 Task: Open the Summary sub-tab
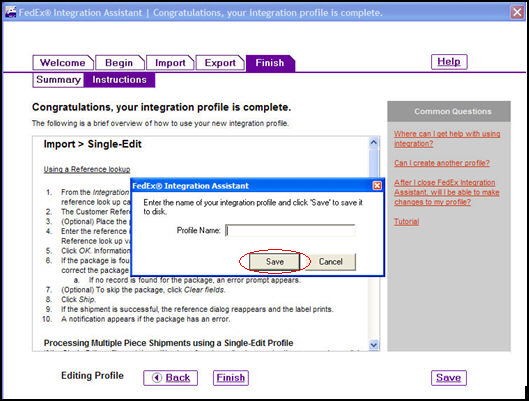pos(58,80)
